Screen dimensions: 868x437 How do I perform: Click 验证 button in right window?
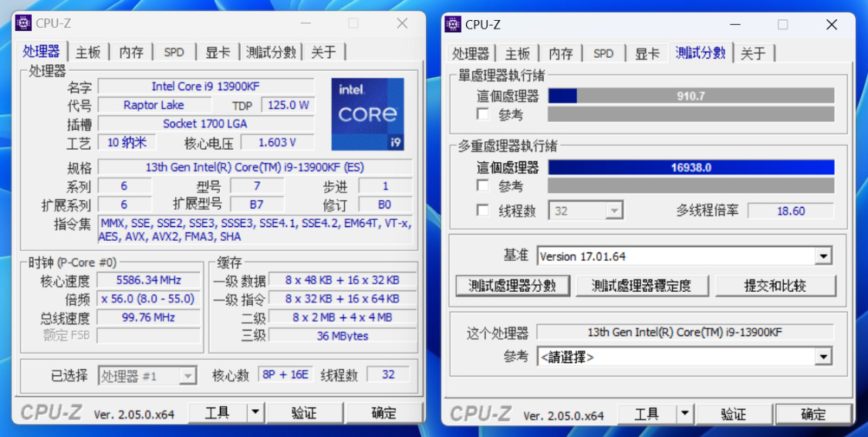(734, 415)
